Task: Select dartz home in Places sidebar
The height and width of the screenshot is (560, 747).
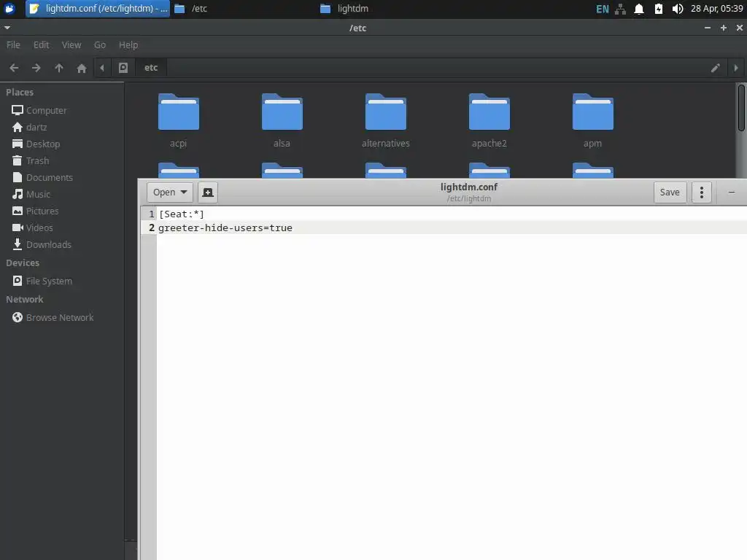Action: (x=29, y=127)
